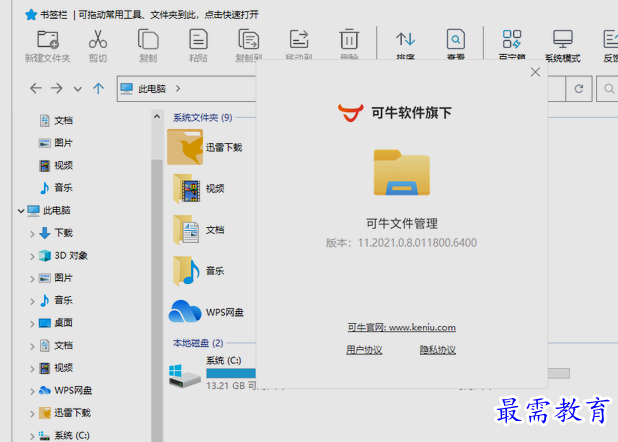
Task: Open the Xunlei Download folder
Action: tap(205, 147)
